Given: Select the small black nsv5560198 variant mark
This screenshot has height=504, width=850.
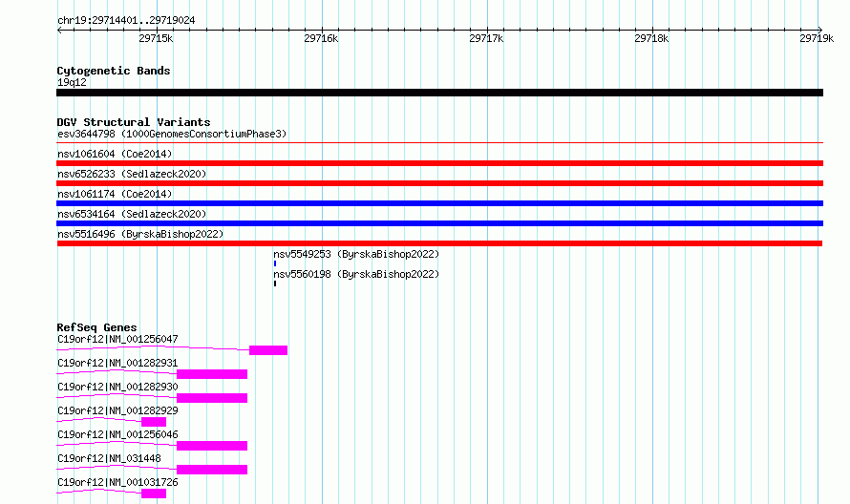Looking at the screenshot, I should coord(275,283).
